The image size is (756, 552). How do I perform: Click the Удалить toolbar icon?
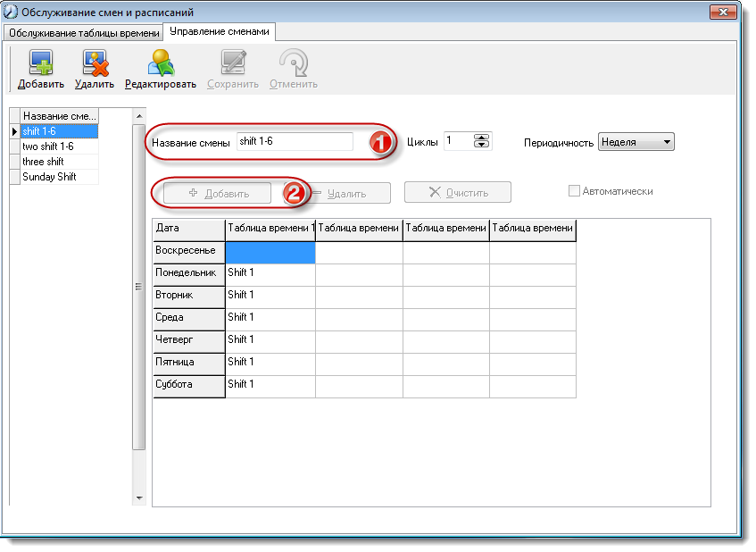click(x=95, y=63)
